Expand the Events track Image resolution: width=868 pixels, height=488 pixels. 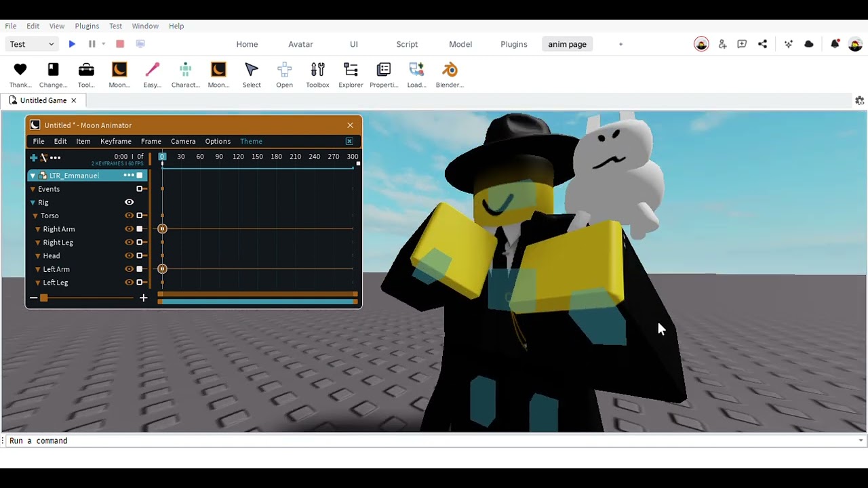pos(33,189)
